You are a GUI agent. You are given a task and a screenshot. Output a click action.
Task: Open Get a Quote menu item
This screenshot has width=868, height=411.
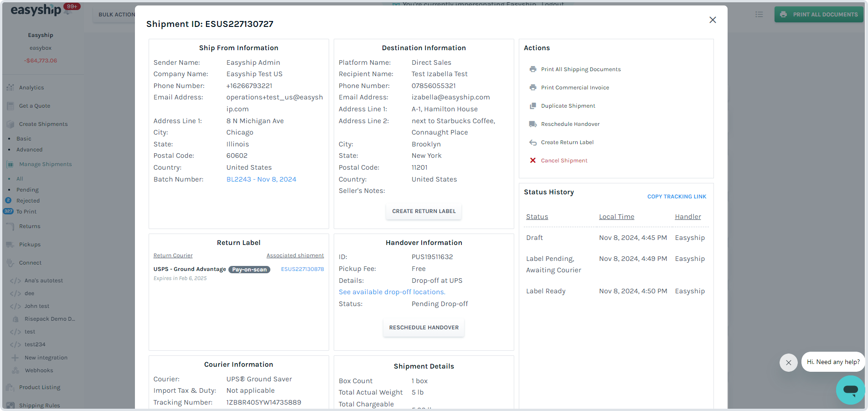click(35, 106)
